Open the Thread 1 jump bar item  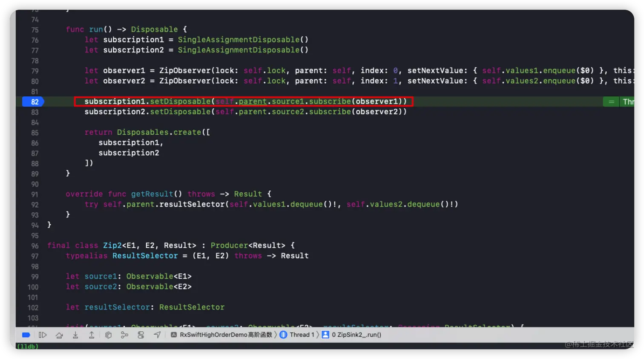[x=297, y=335]
